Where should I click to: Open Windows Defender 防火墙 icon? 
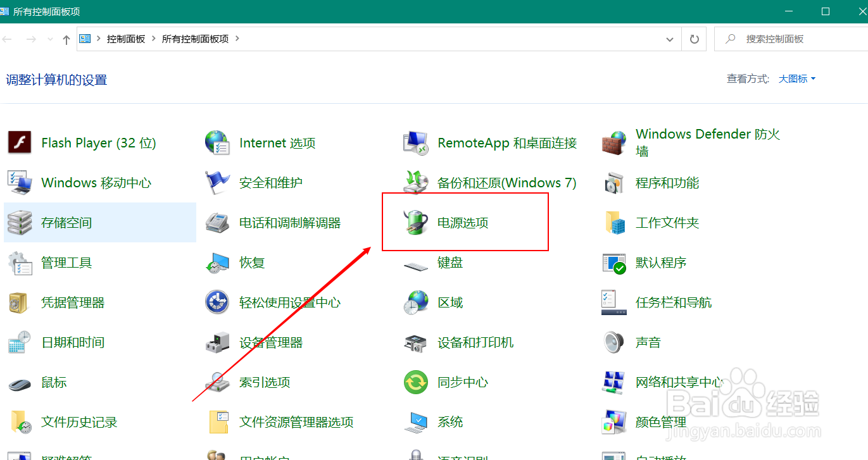613,143
